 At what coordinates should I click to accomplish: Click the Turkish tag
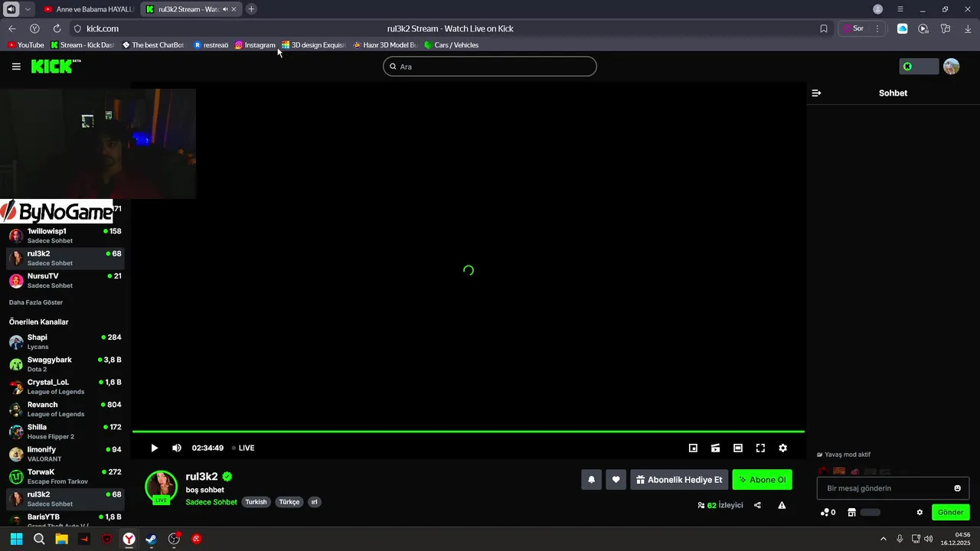(x=256, y=502)
